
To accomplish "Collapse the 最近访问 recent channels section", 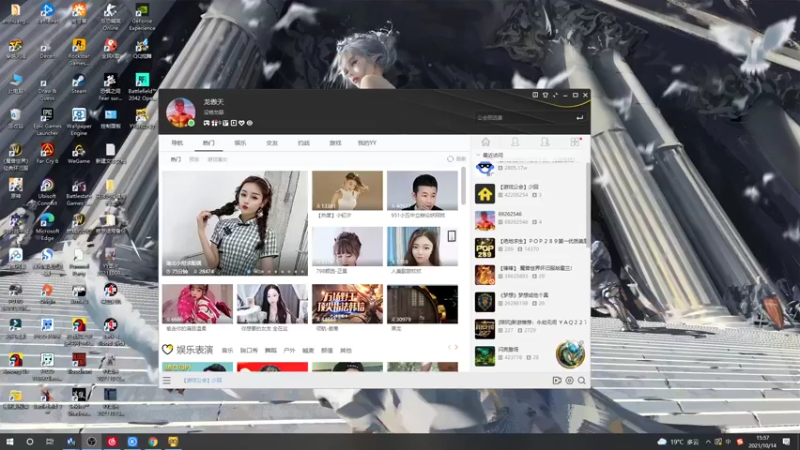I will 478,155.
